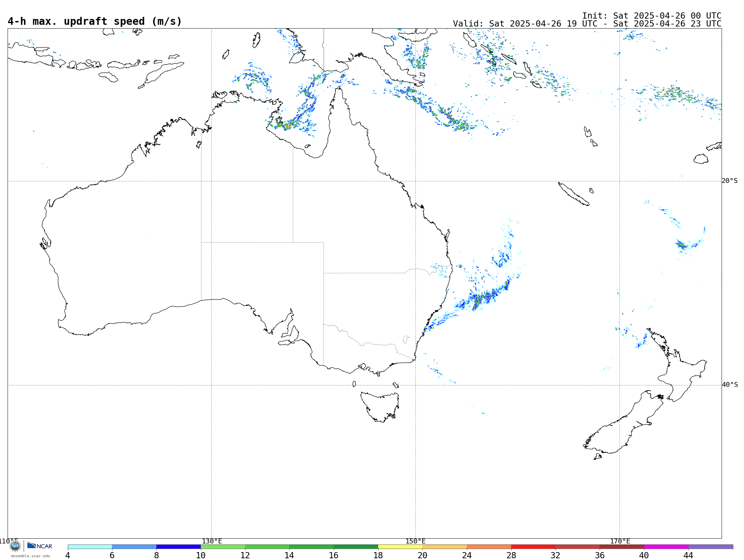Select the 'Init: Sat 2025-04-26 00 UTC' line

(651, 16)
